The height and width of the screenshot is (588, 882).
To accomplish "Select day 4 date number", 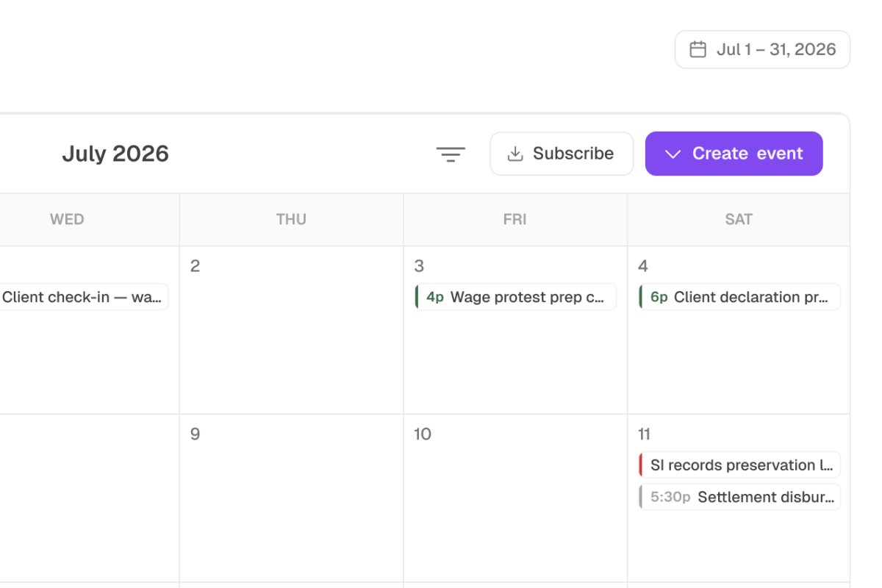I will pyautogui.click(x=643, y=266).
